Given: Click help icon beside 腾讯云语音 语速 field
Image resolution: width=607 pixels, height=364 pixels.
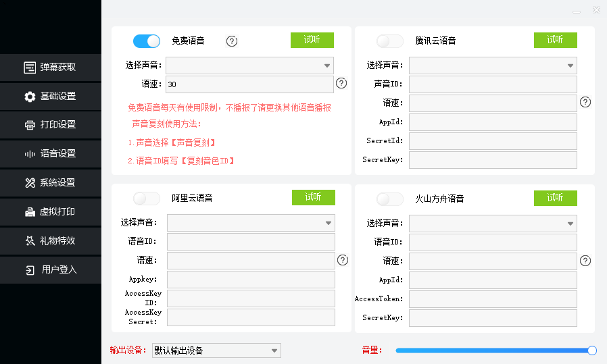Looking at the screenshot, I should 585,102.
